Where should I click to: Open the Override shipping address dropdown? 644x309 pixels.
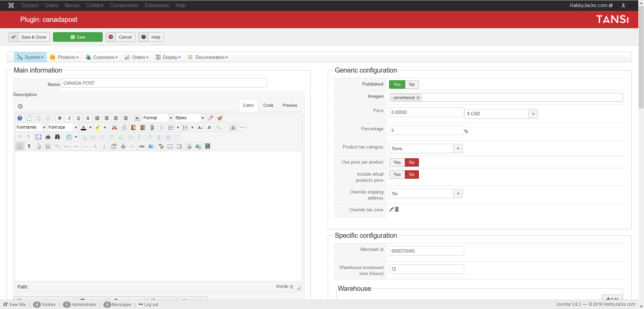pos(426,193)
